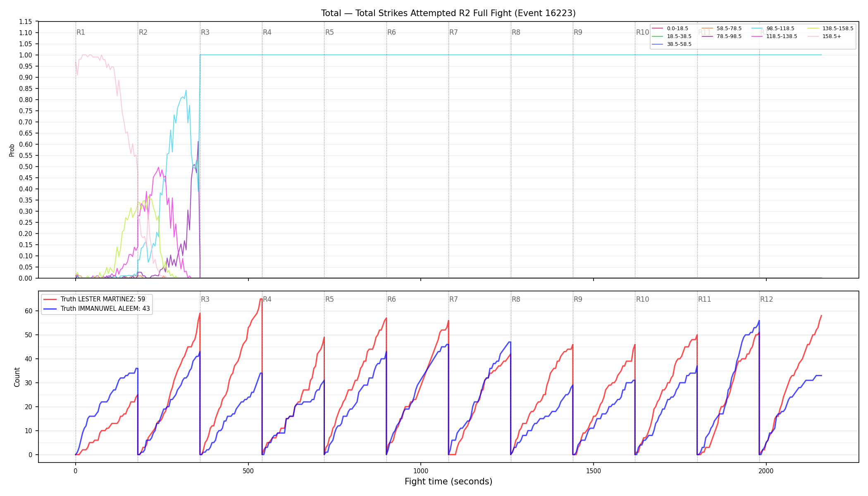Select the 18.5-38.5 legend entry
The image size is (868, 496).
(672, 36)
